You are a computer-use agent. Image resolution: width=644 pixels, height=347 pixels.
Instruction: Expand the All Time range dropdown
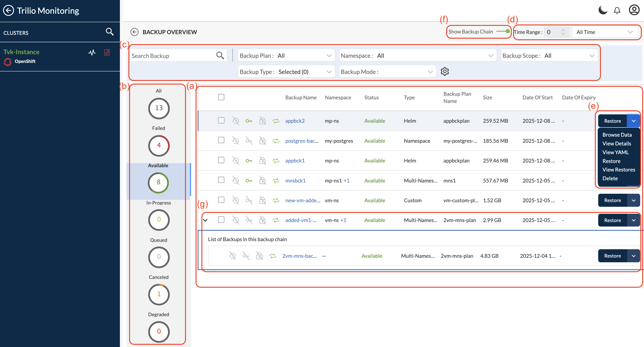(x=604, y=32)
